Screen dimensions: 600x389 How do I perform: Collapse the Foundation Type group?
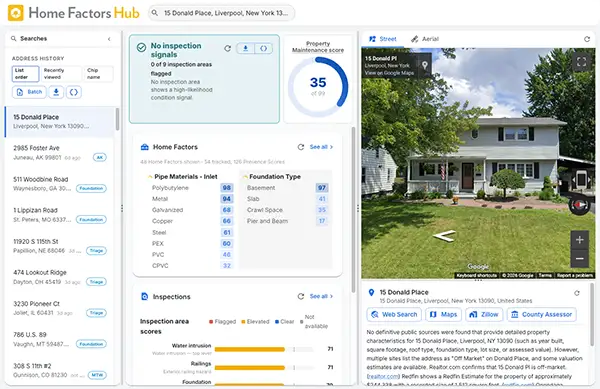[x=245, y=177]
